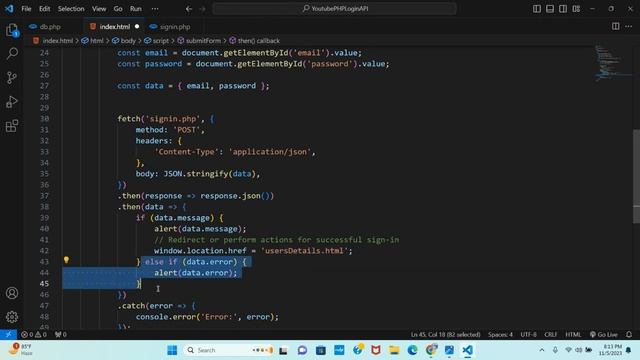640x360 pixels.
Task: Toggle the secondary sidebar layout icon
Action: [563, 9]
